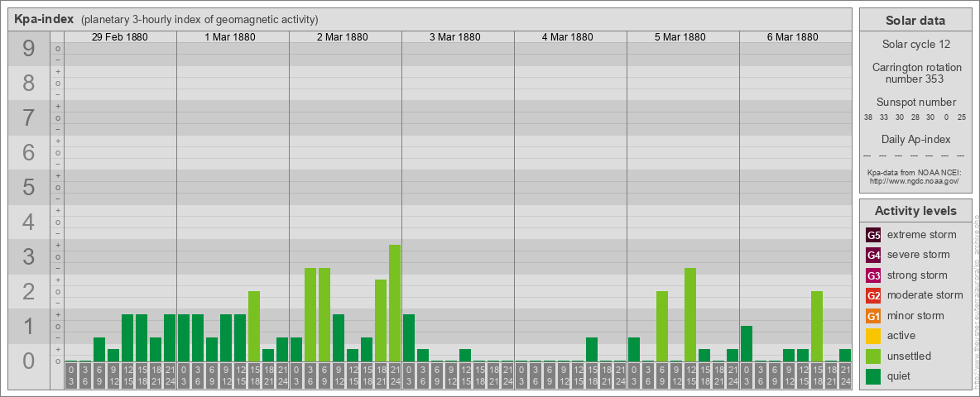The width and height of the screenshot is (980, 397).
Task: Click the 29 Feb 12-15 quiet bar
Action: coord(127,338)
